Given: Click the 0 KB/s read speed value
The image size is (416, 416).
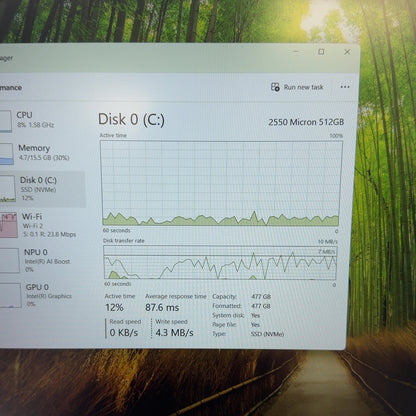Looking at the screenshot, I should coord(124,332).
